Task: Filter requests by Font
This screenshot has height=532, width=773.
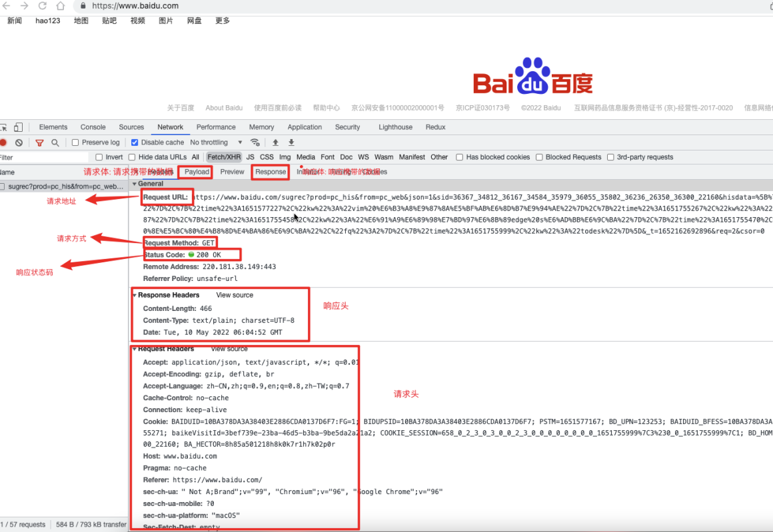Action: pos(327,157)
